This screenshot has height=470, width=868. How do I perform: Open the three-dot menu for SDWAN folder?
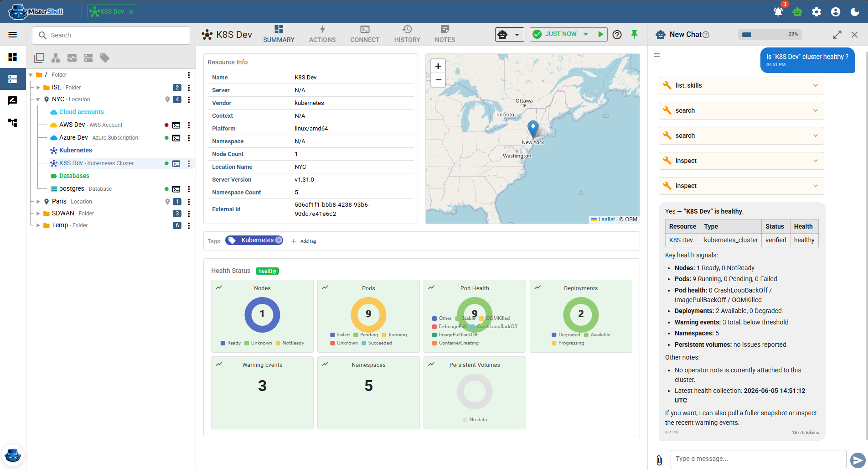pyautogui.click(x=189, y=214)
